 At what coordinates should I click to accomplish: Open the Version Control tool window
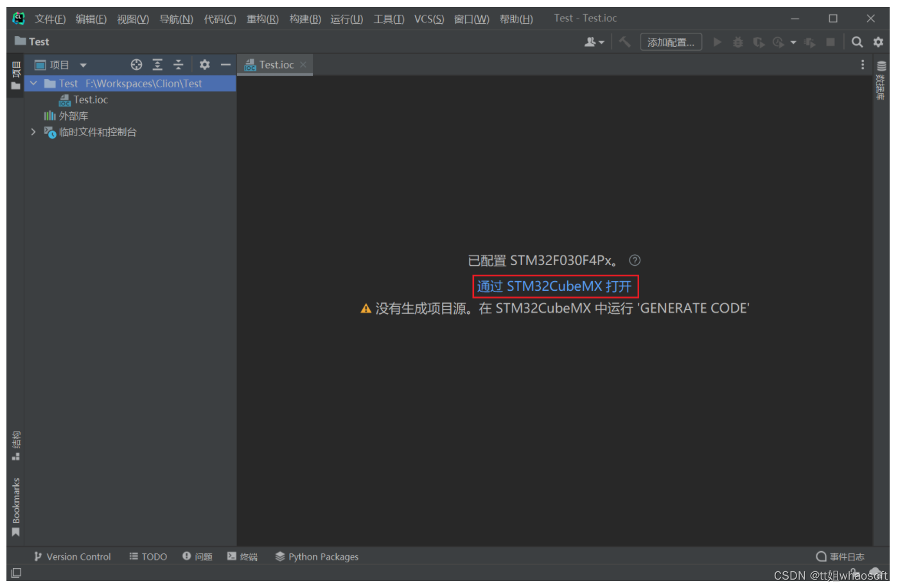click(72, 557)
